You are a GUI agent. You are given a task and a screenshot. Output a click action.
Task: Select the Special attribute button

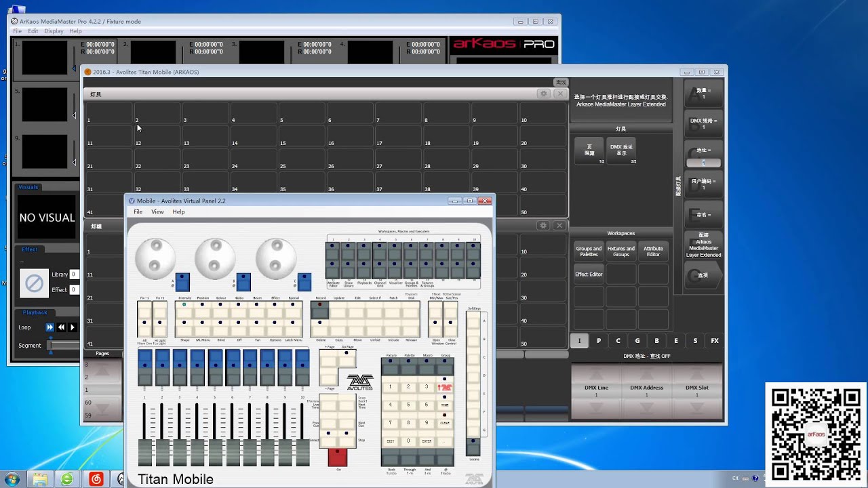coord(293,310)
